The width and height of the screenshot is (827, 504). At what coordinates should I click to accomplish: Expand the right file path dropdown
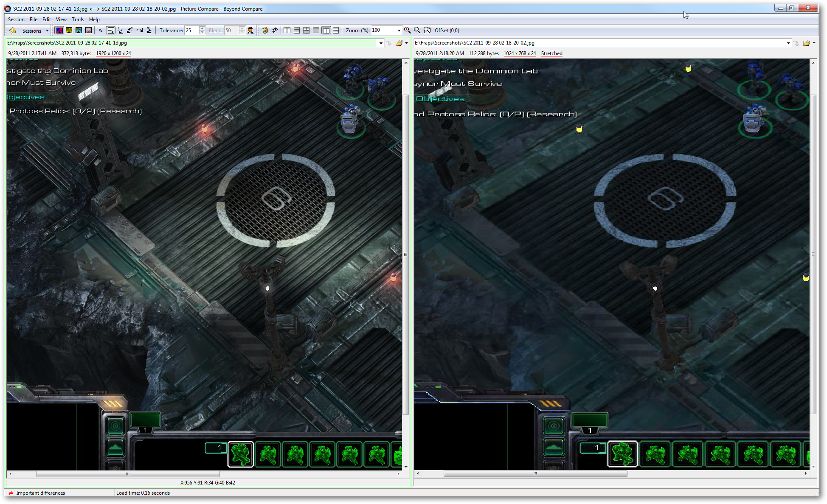point(788,43)
